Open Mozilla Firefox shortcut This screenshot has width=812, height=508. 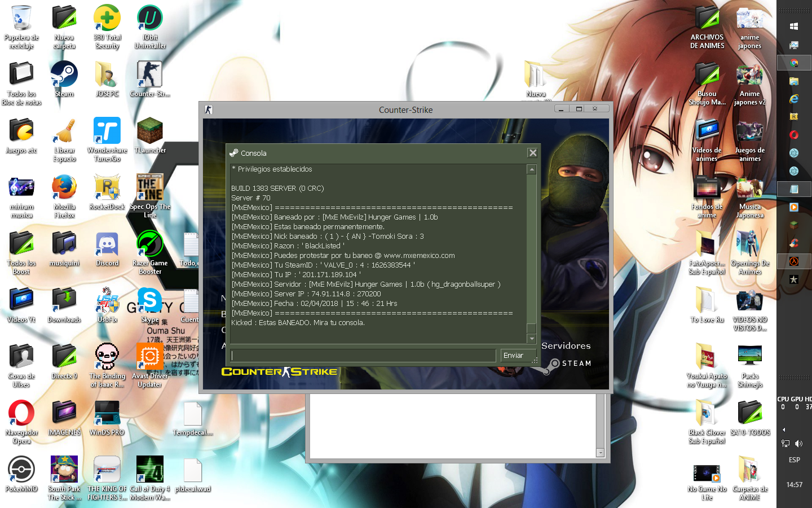point(64,196)
